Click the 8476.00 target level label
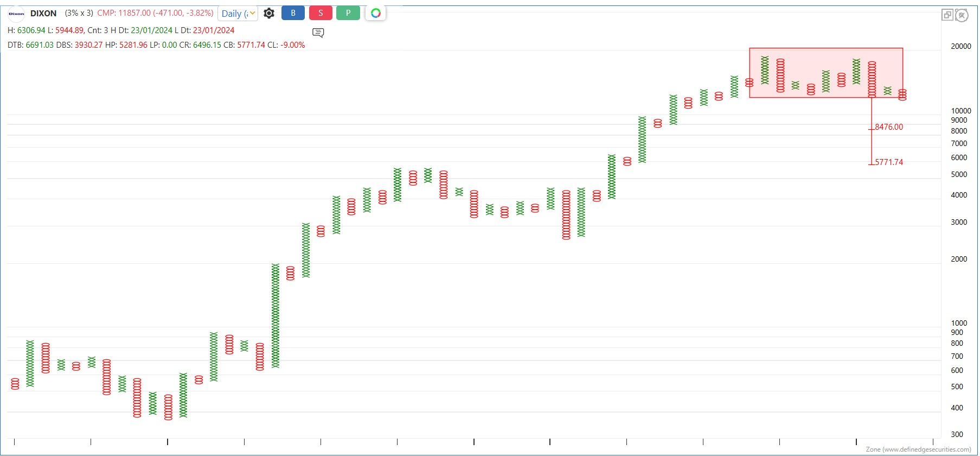This screenshot has width=980, height=456. pyautogui.click(x=889, y=127)
